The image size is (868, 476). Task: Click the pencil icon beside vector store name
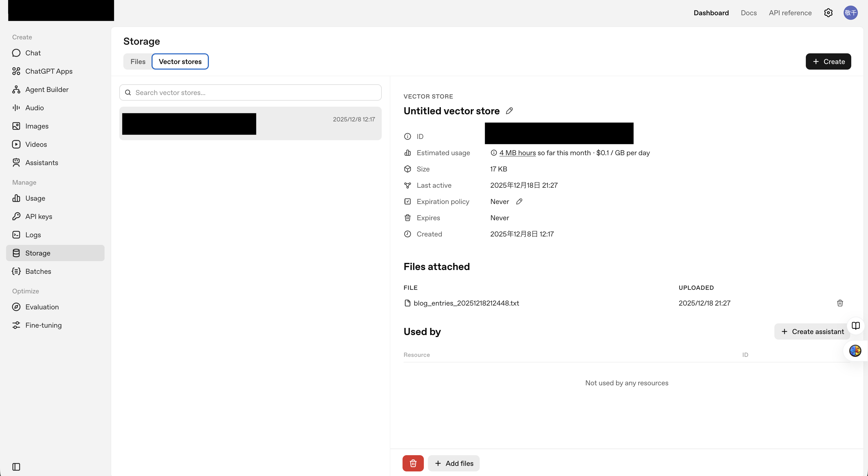(509, 111)
